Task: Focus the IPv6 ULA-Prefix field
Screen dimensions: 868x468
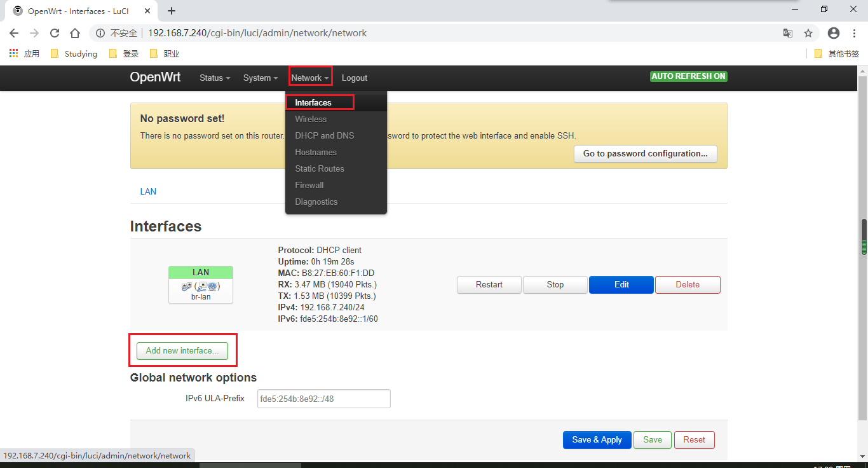Action: 324,399
